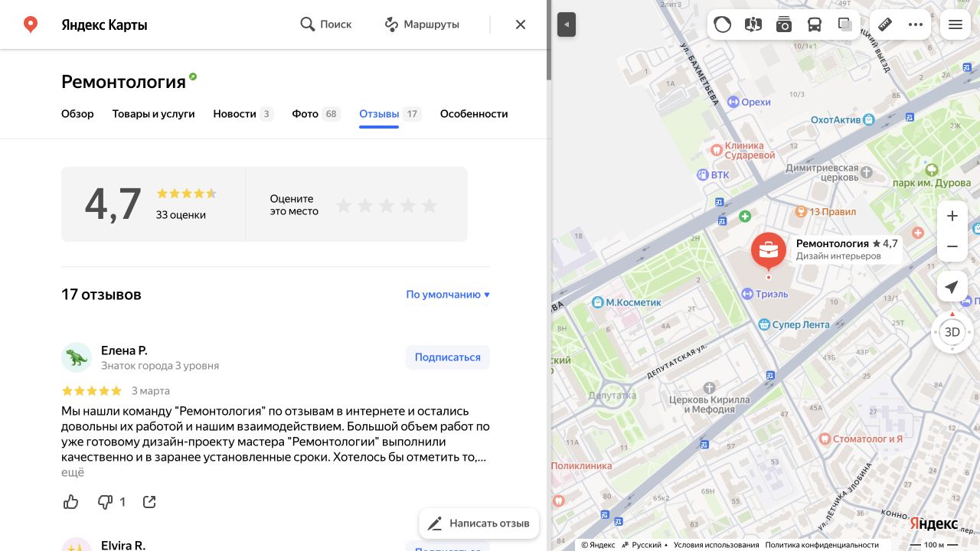Click Написать отзыв button
This screenshot has height=551, width=980.
(479, 523)
